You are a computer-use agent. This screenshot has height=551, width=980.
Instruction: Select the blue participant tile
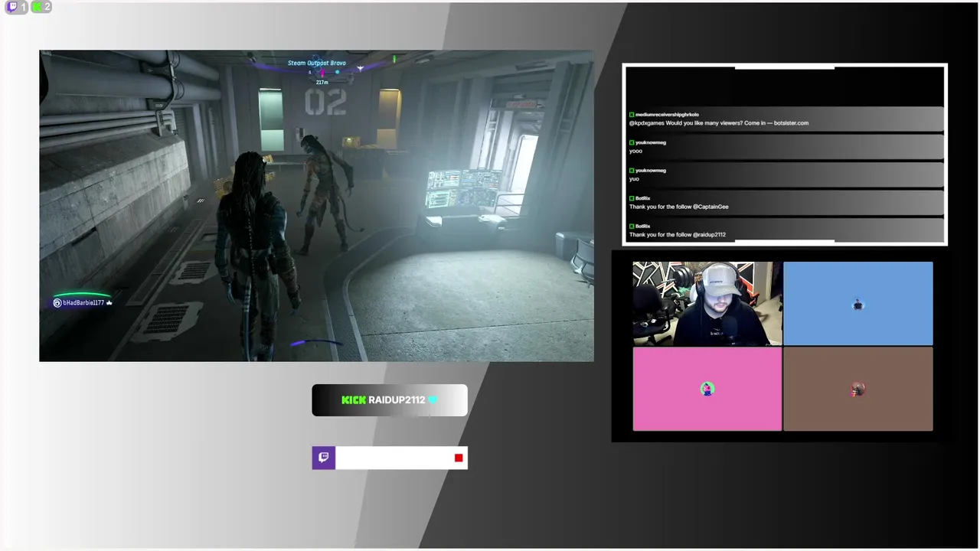point(857,304)
